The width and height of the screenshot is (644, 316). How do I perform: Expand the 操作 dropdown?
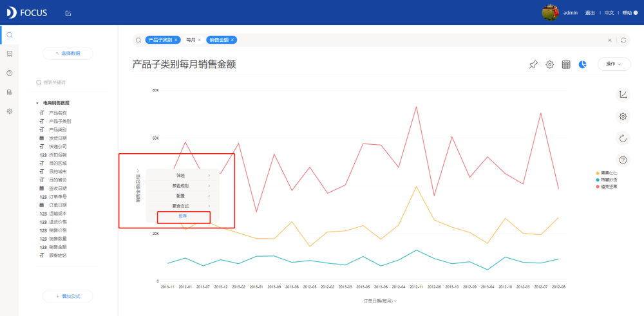click(614, 64)
